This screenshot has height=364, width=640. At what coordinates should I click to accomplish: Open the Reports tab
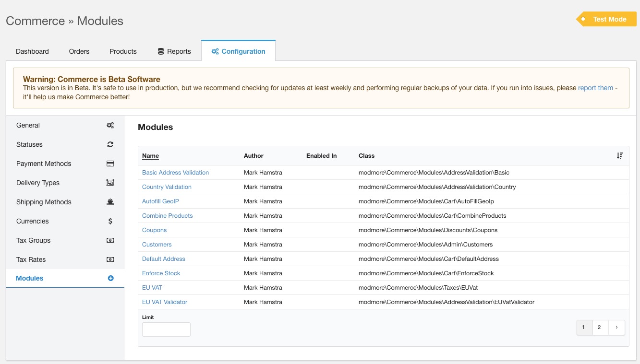coord(174,51)
